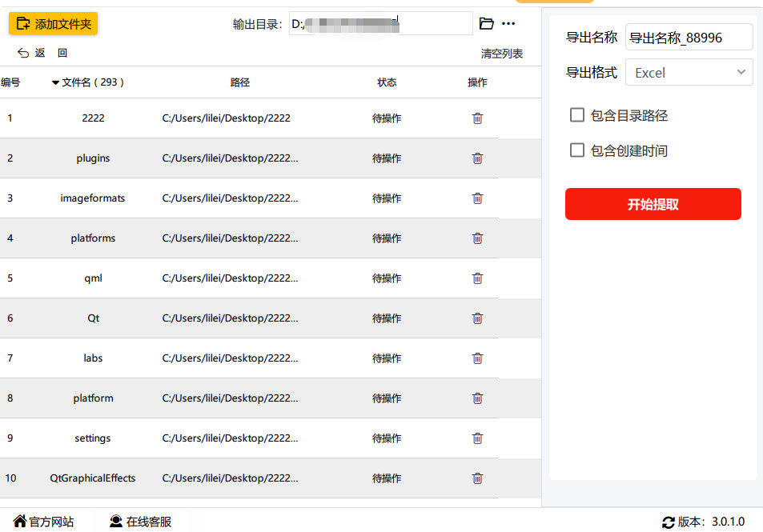Select the imageformats file name cell
The width and height of the screenshot is (763, 532).
point(92,198)
